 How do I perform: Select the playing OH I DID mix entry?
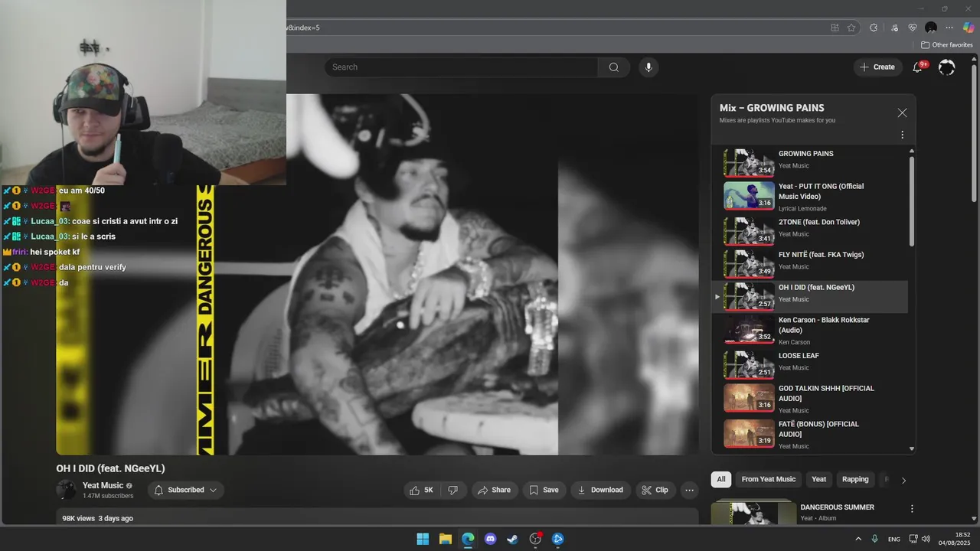(x=810, y=296)
